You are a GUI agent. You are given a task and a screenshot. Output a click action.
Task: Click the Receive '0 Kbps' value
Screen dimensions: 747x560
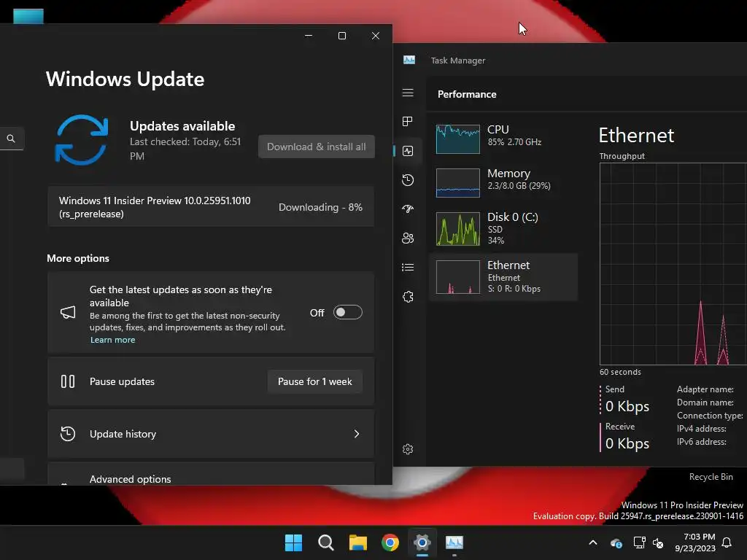(x=627, y=443)
